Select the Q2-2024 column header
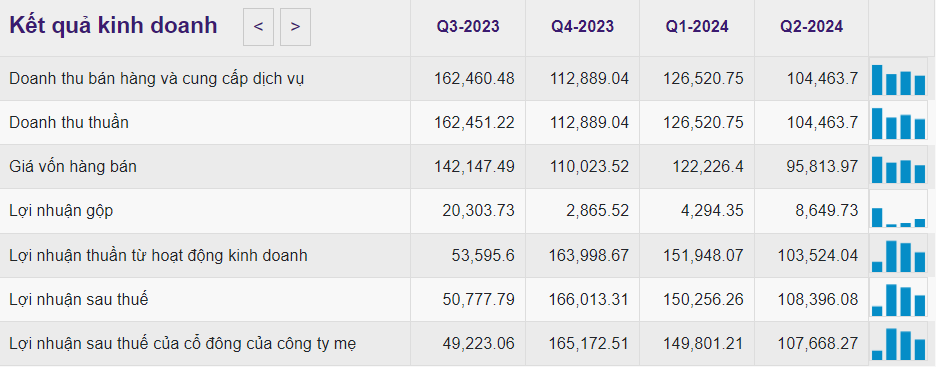Viewport: 936px width, 367px height. pos(811,27)
